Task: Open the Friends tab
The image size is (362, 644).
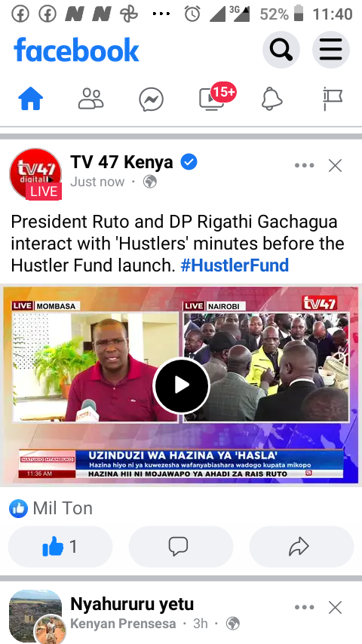Action: click(90, 99)
